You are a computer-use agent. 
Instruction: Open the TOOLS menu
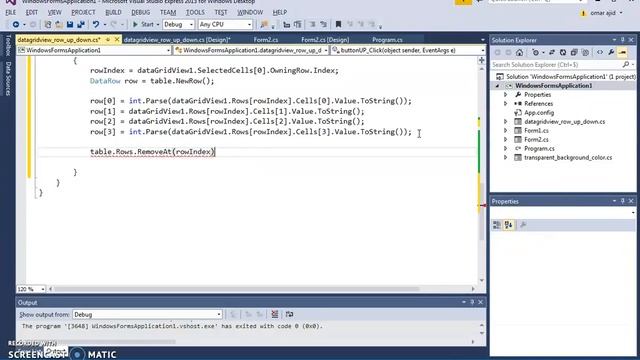pos(195,13)
